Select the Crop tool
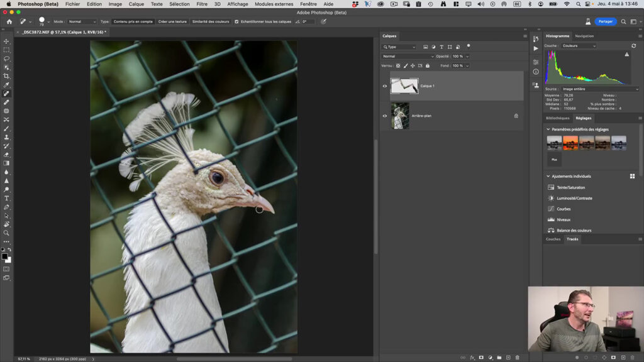Image resolution: width=644 pixels, height=362 pixels. [x=6, y=76]
